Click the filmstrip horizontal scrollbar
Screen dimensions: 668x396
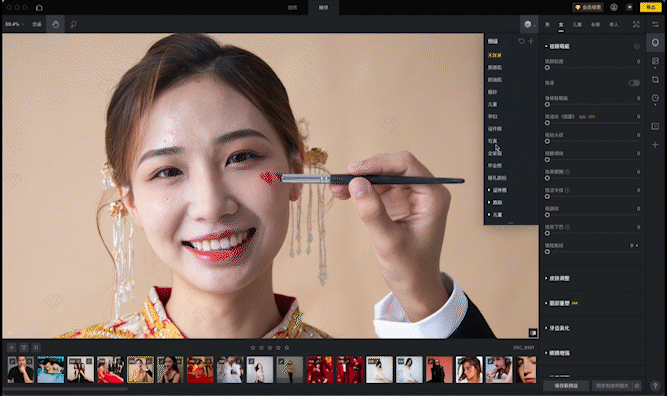coord(66,389)
